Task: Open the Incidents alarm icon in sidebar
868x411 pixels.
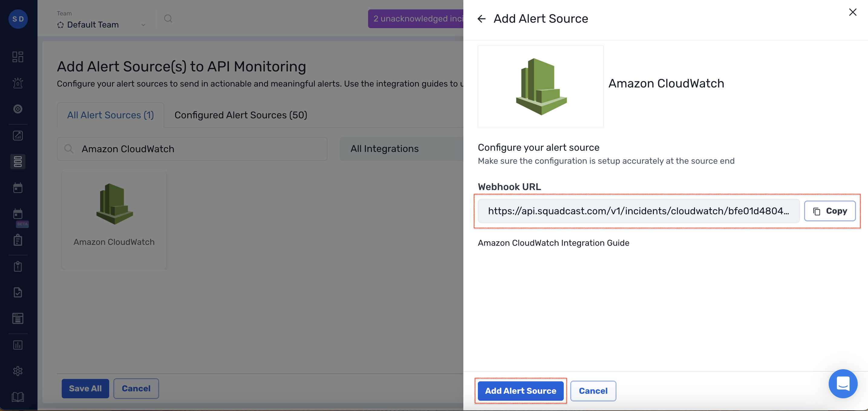Action: [18, 83]
